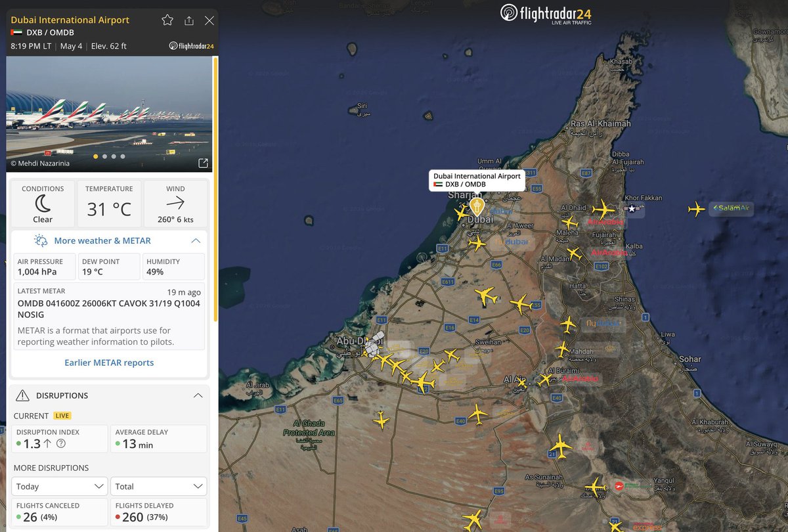The width and height of the screenshot is (788, 532).
Task: Open the Today period dropdown
Action: coord(59,486)
